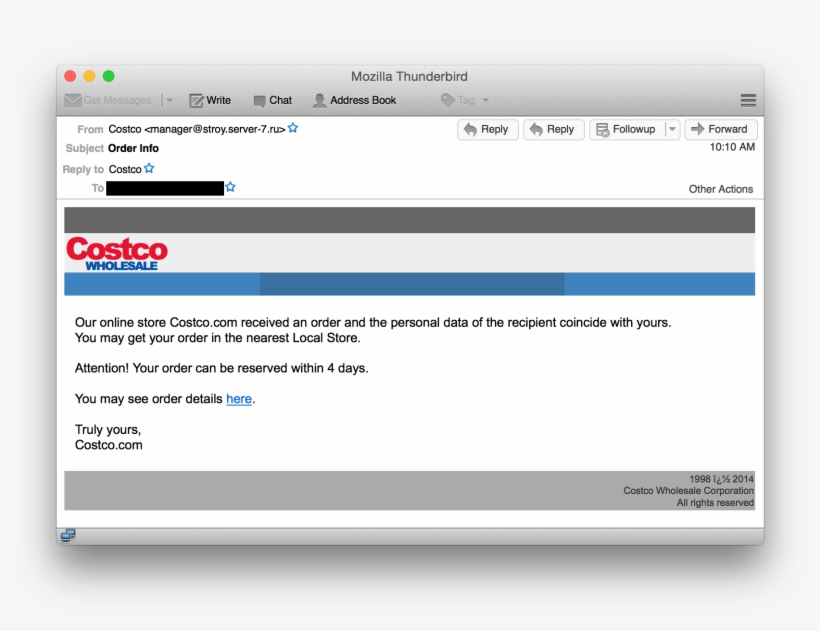Screen dimensions: 820x631
Task: Expand the Get Messages dropdown arrow
Action: click(169, 100)
